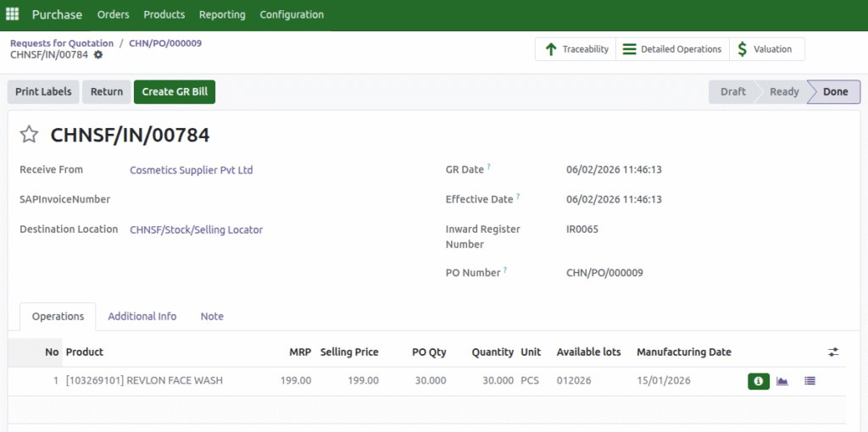Mark record as favorite with star icon

coord(30,135)
